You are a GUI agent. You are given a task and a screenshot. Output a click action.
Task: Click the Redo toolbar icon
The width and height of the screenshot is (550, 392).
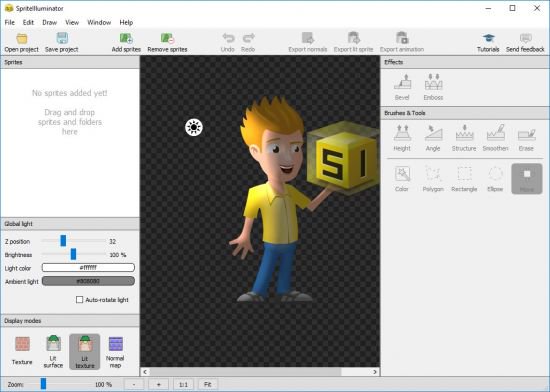pos(248,38)
